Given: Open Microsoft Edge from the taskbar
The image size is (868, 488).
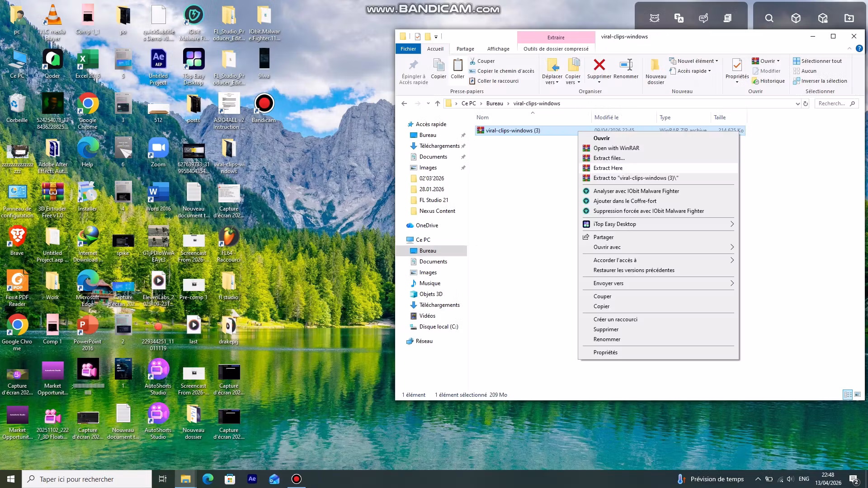Looking at the screenshot, I should 208,479.
